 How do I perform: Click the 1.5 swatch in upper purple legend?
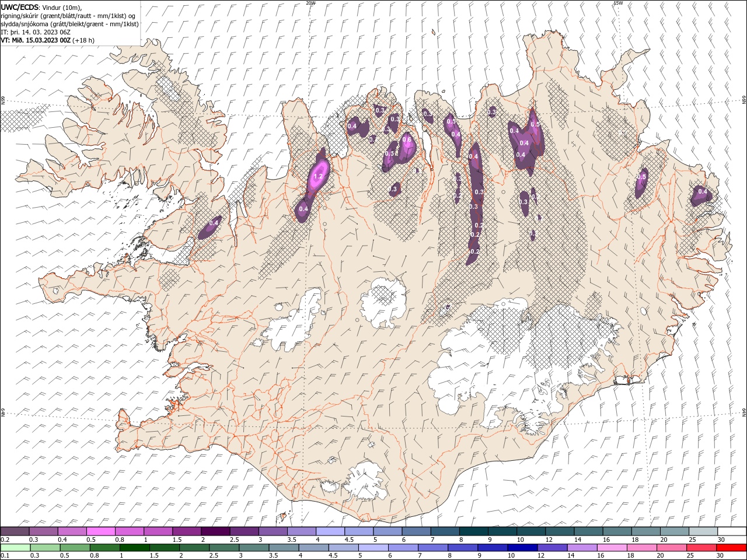coord(187,531)
